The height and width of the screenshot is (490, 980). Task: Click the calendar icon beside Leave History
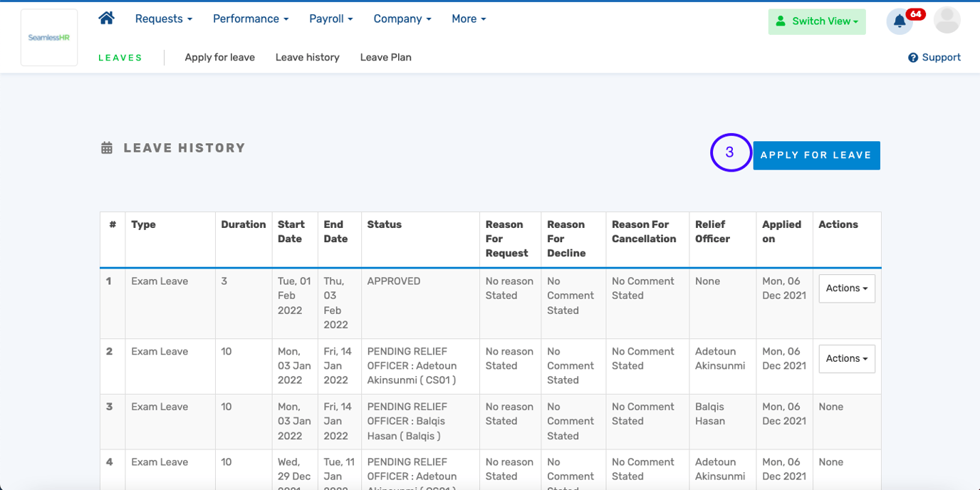[x=107, y=148]
